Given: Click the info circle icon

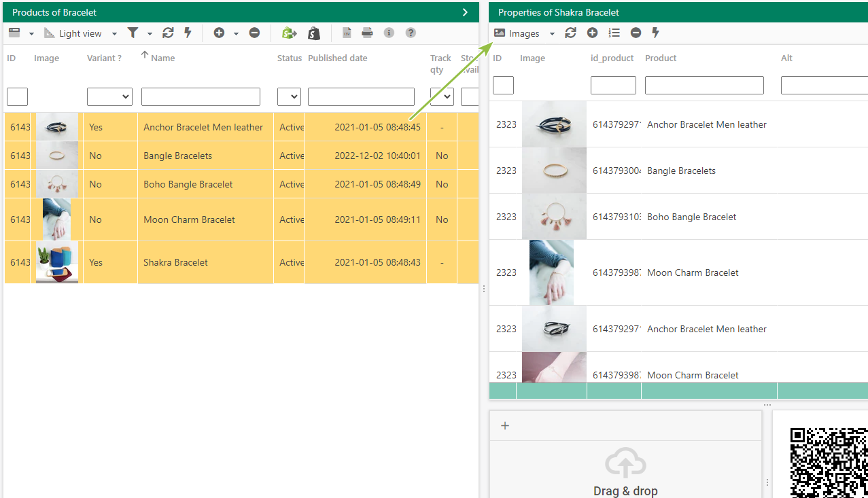Looking at the screenshot, I should point(389,33).
